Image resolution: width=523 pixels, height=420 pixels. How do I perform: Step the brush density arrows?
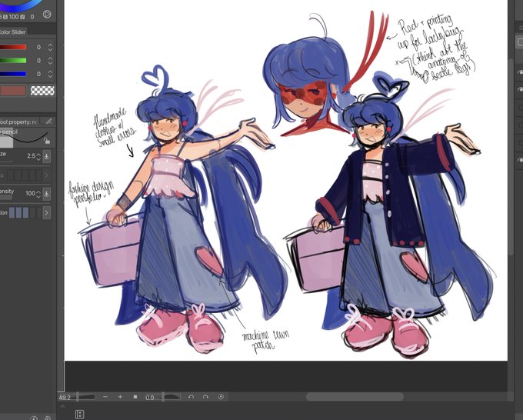pyautogui.click(x=38, y=194)
